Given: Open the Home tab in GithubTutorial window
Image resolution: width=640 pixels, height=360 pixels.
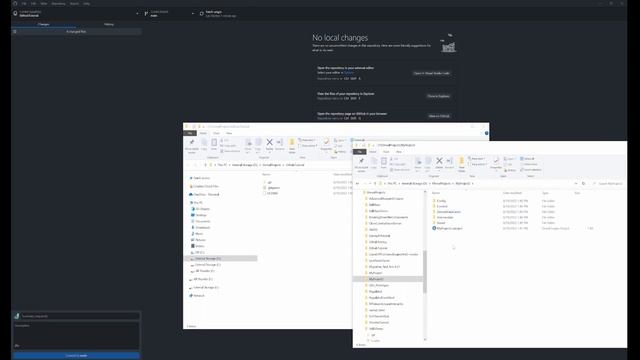Looking at the screenshot, I should tap(203, 133).
